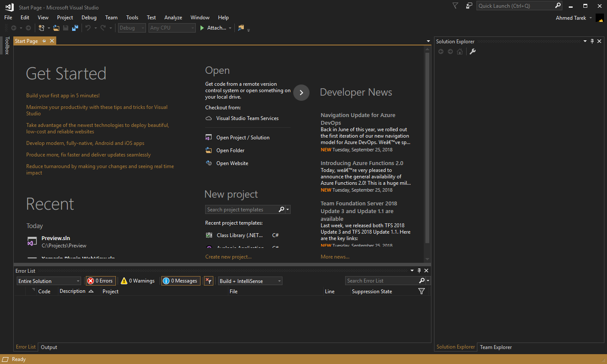Image resolution: width=607 pixels, height=364 pixels.
Task: Open the Ahmed Tarek account dropdown
Action: click(x=591, y=18)
